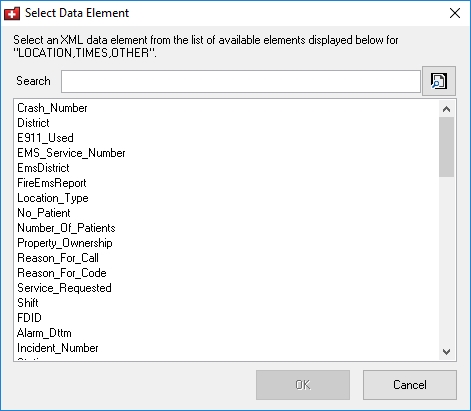Pick EmsDistrict from the list
The width and height of the screenshot is (471, 411).
tap(43, 168)
